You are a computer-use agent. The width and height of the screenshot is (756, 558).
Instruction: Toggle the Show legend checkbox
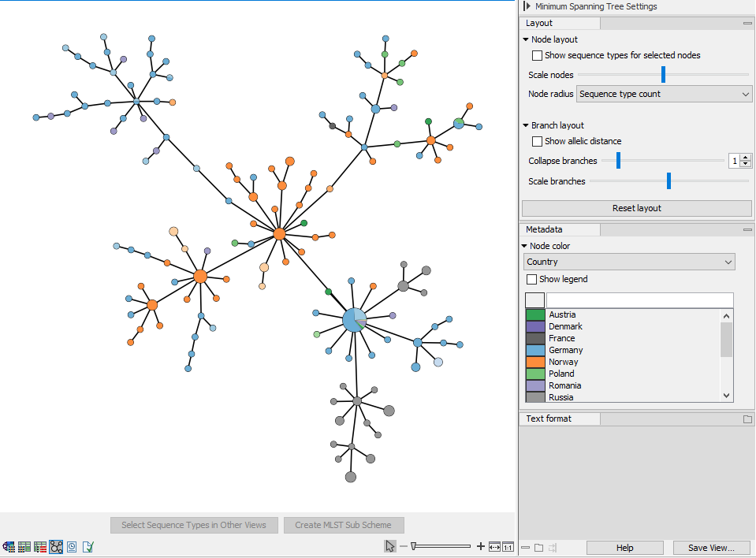coord(531,279)
